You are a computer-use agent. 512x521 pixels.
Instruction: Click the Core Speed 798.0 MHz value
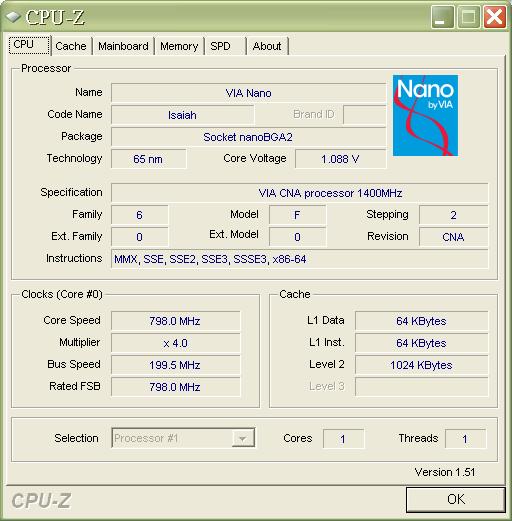(x=175, y=321)
